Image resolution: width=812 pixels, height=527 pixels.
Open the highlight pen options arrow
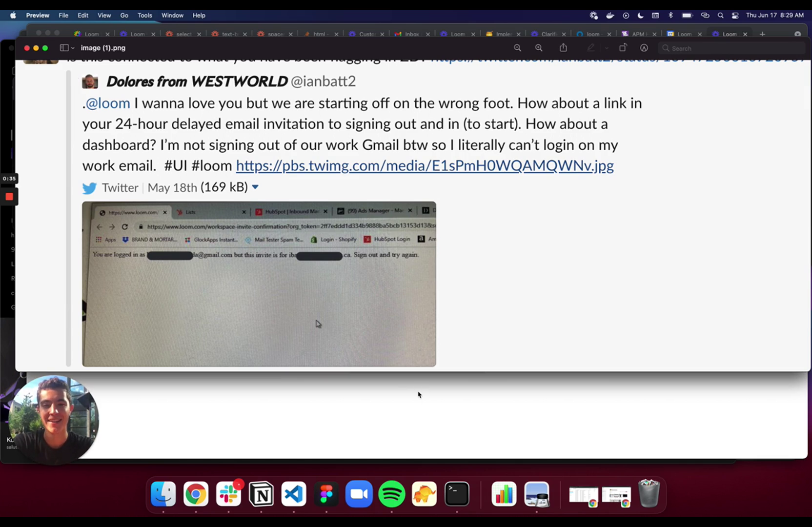[x=607, y=48]
